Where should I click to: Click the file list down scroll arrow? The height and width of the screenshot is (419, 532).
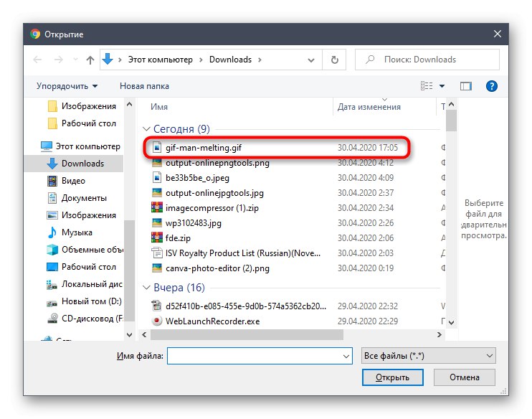(x=451, y=322)
